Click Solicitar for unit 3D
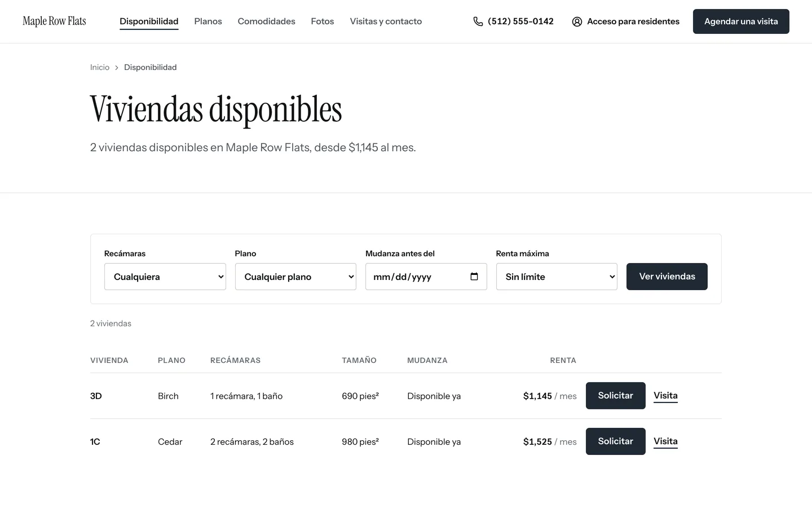This screenshot has height=508, width=812. coord(616,396)
